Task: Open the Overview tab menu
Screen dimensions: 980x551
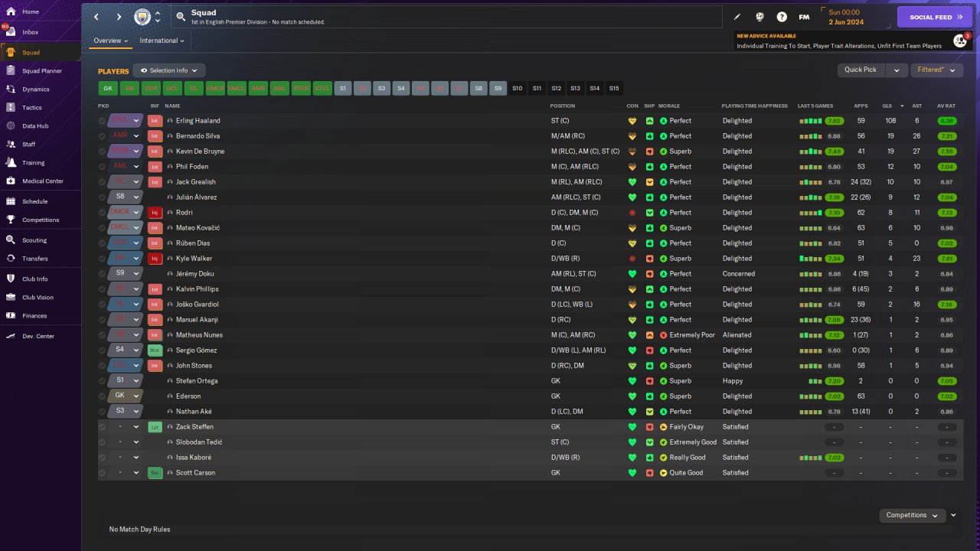Action: (111, 41)
